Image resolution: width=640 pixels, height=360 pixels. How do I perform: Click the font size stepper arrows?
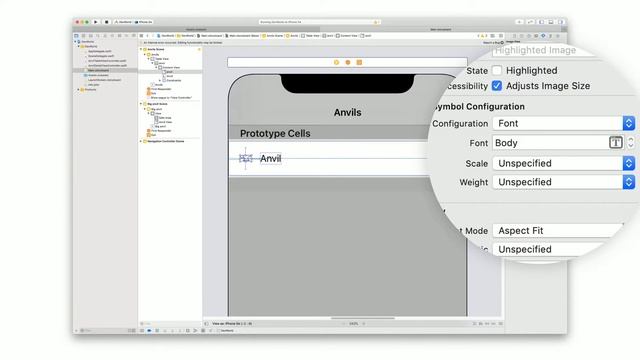tap(631, 142)
